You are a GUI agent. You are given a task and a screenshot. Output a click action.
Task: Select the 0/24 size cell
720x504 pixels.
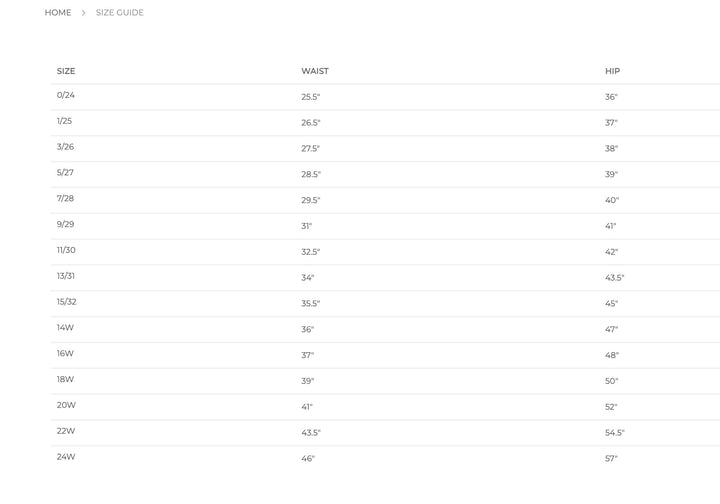[x=66, y=95]
